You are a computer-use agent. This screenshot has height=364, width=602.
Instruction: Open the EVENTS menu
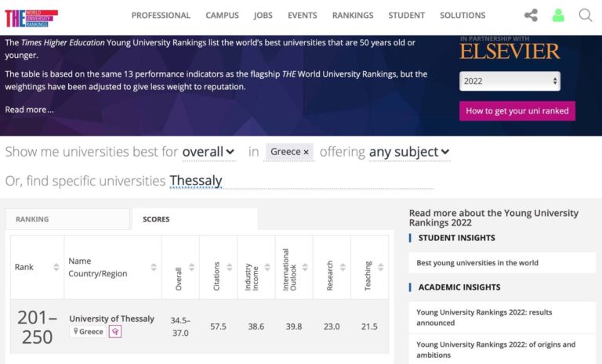point(302,16)
